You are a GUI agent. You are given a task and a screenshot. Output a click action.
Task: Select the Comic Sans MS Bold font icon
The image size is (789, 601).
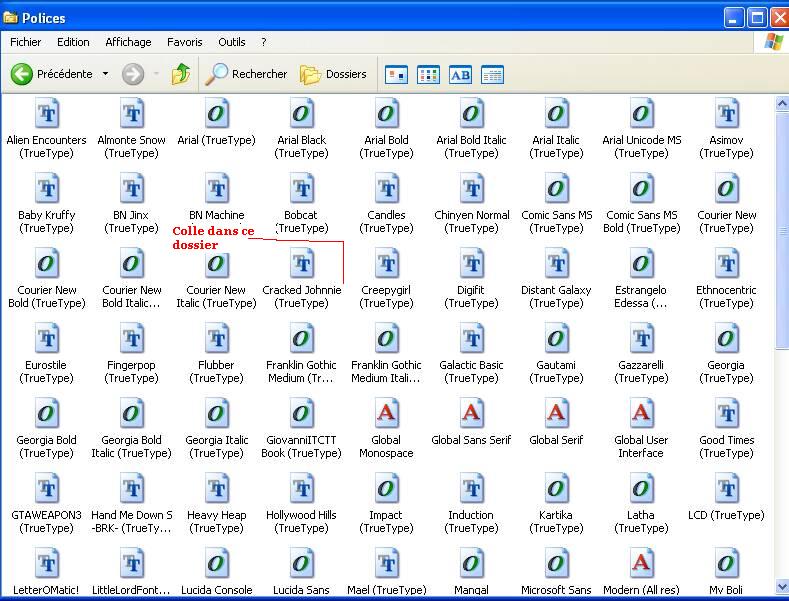click(642, 188)
